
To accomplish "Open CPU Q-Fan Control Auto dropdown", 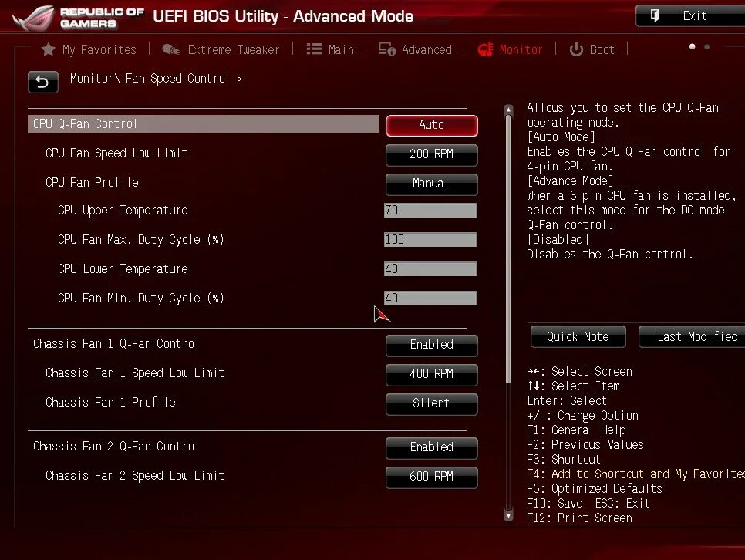I will pyautogui.click(x=431, y=126).
